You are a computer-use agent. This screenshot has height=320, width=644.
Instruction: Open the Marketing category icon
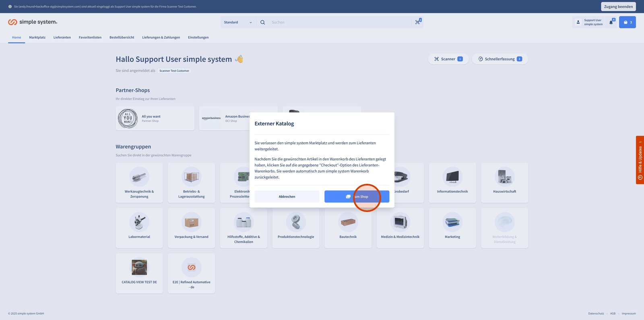coord(452,222)
